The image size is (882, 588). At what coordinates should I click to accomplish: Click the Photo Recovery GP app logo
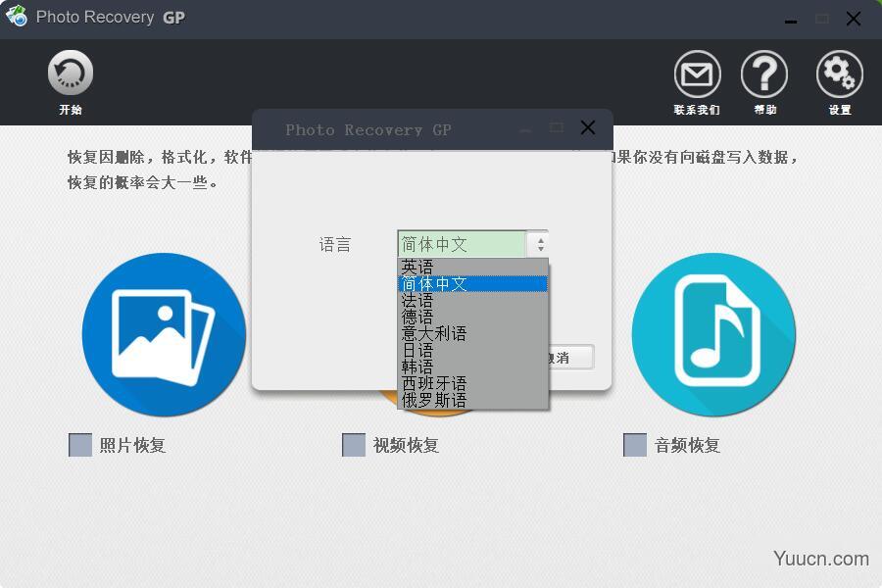(17, 17)
